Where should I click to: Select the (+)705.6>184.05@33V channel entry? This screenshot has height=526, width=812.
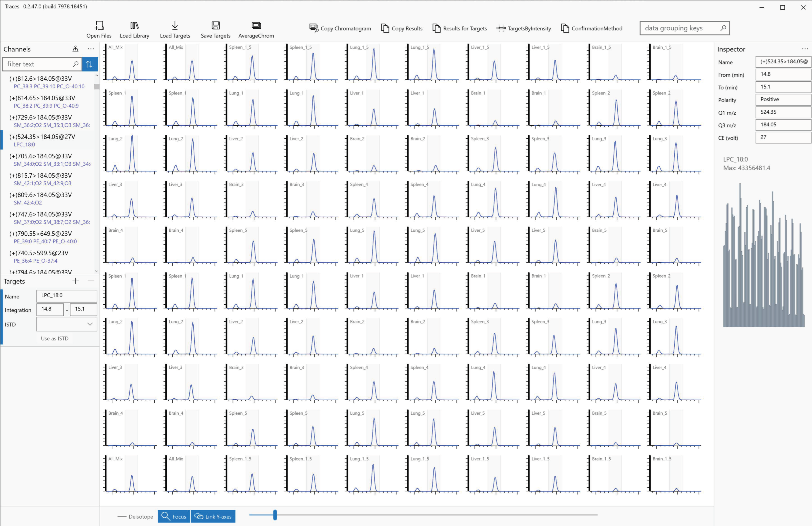pos(41,156)
